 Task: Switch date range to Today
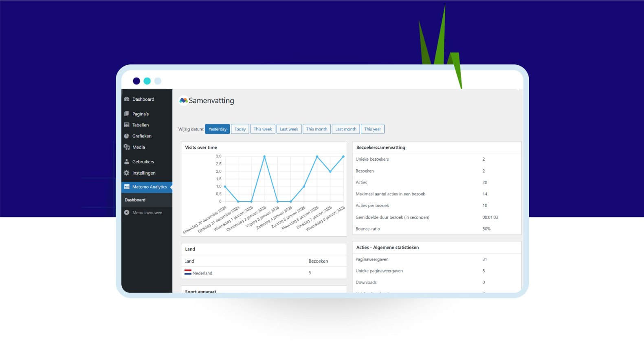click(x=240, y=129)
